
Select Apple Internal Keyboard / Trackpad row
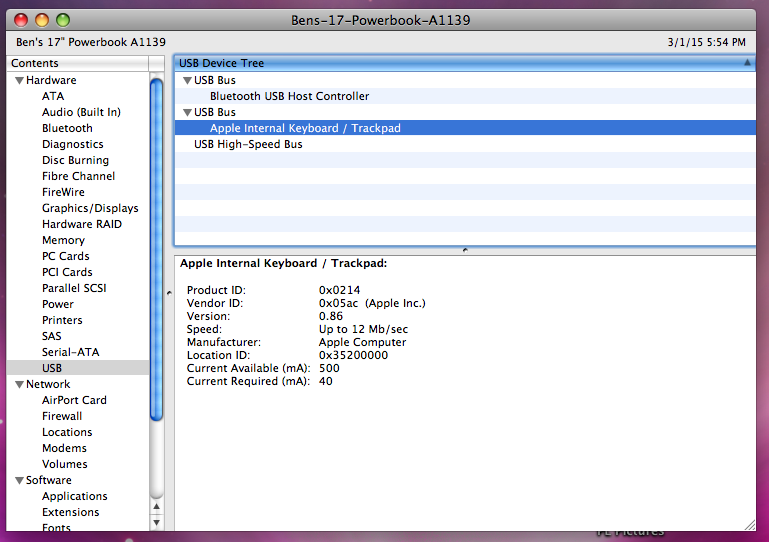pyautogui.click(x=465, y=128)
